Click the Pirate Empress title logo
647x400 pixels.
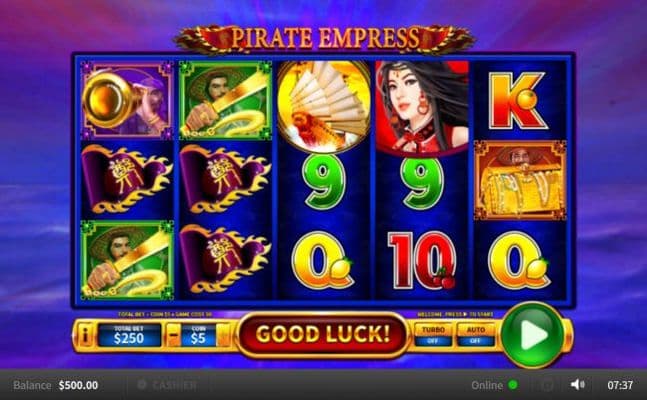pyautogui.click(x=325, y=38)
